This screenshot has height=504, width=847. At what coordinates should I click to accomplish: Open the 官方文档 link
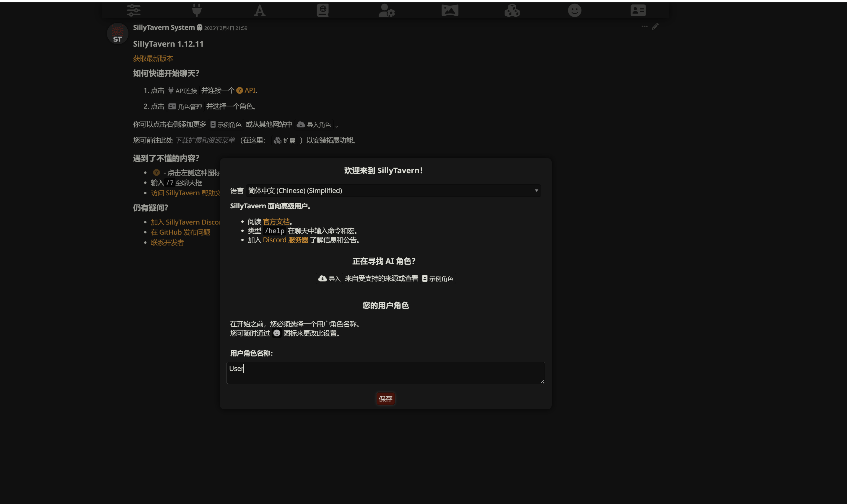(x=276, y=222)
